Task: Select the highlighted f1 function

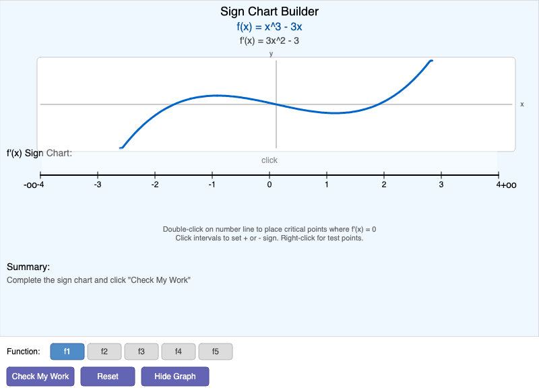Action: 67,351
